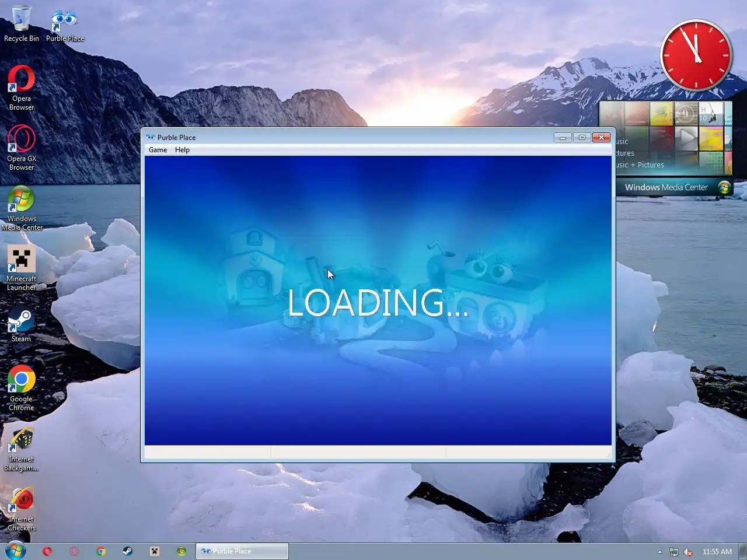Close the Purble Place window

click(602, 138)
